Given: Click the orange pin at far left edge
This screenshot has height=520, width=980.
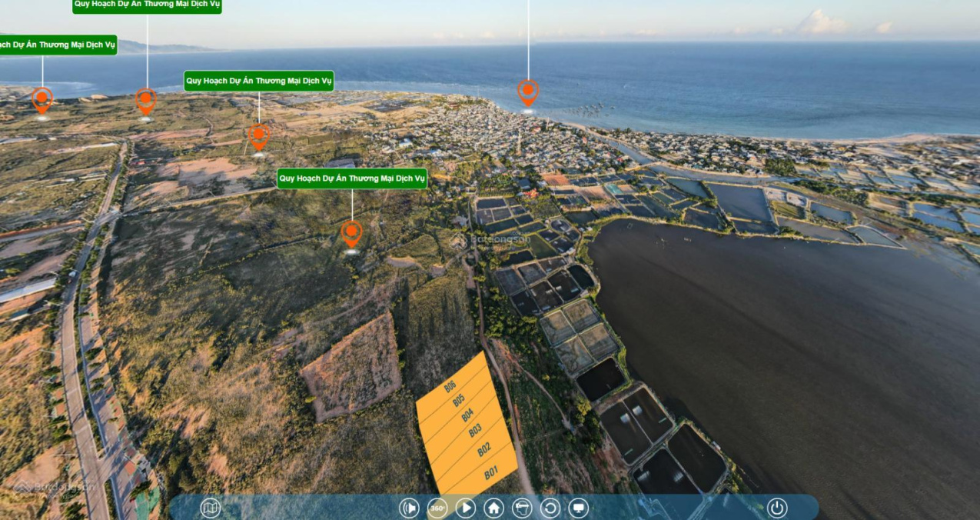Looking at the screenshot, I should [42, 99].
